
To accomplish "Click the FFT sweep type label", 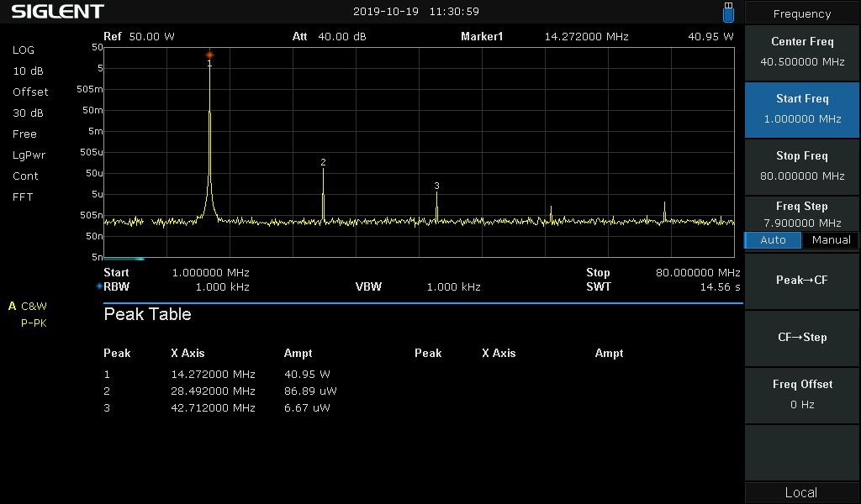I will click(x=23, y=197).
